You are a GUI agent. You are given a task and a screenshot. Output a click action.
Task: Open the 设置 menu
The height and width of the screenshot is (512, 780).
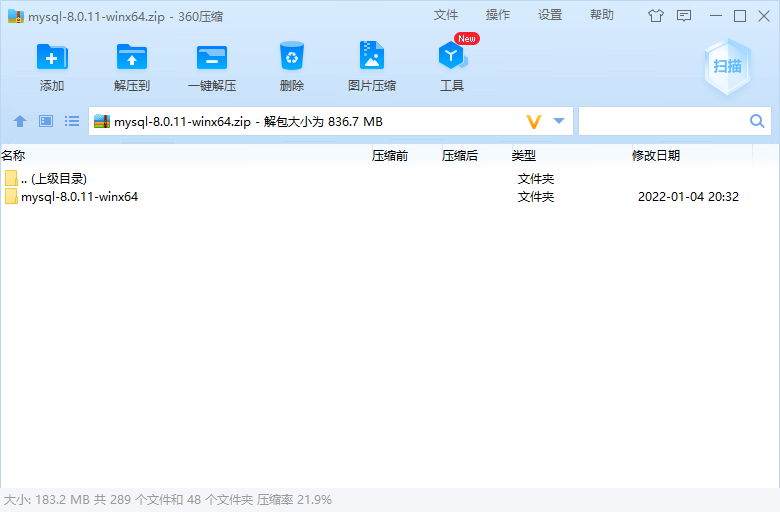[x=550, y=15]
